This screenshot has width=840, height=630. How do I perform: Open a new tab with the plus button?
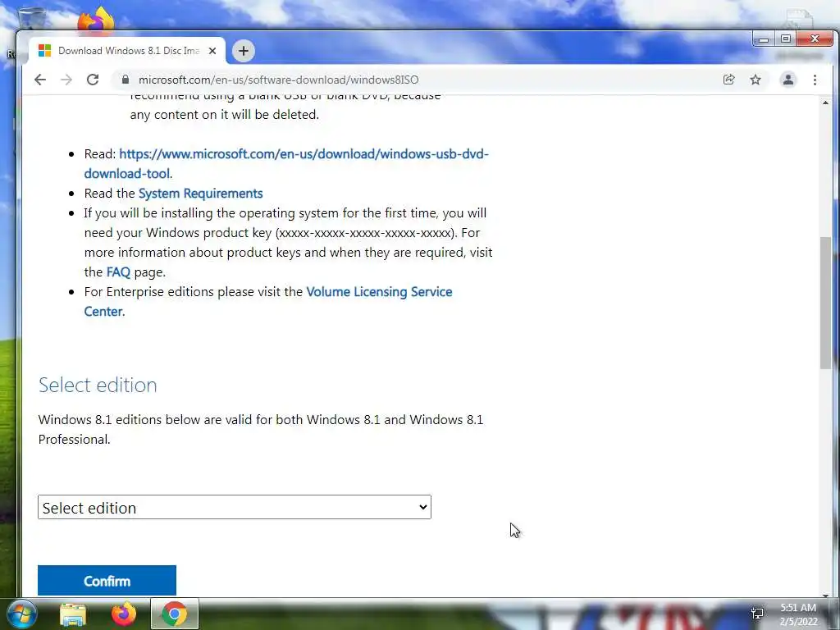(x=243, y=51)
